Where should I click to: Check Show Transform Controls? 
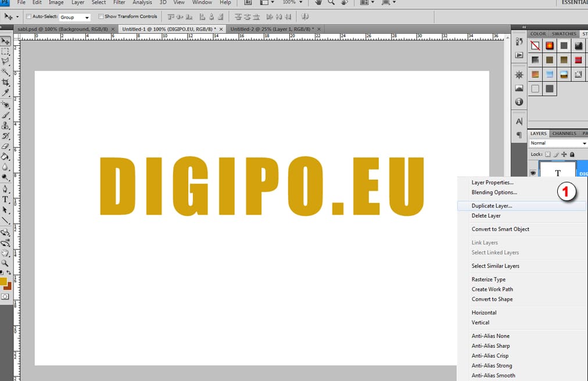[101, 17]
